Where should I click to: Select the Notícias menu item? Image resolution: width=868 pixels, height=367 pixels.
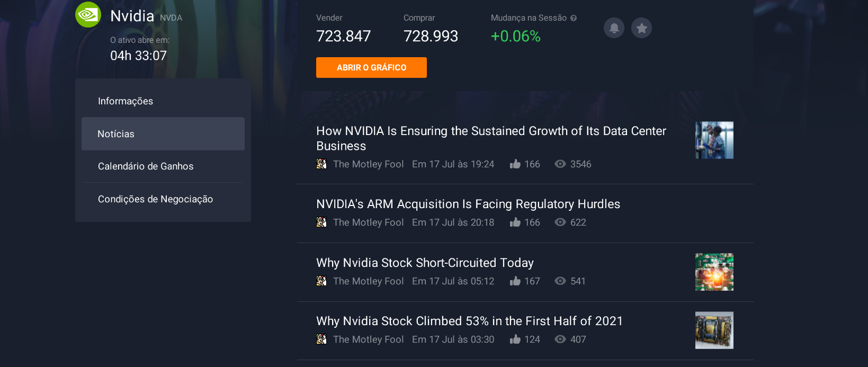pos(163,134)
